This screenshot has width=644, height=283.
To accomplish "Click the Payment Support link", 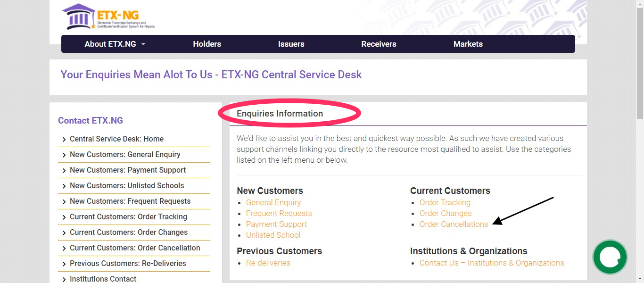I will tap(276, 224).
